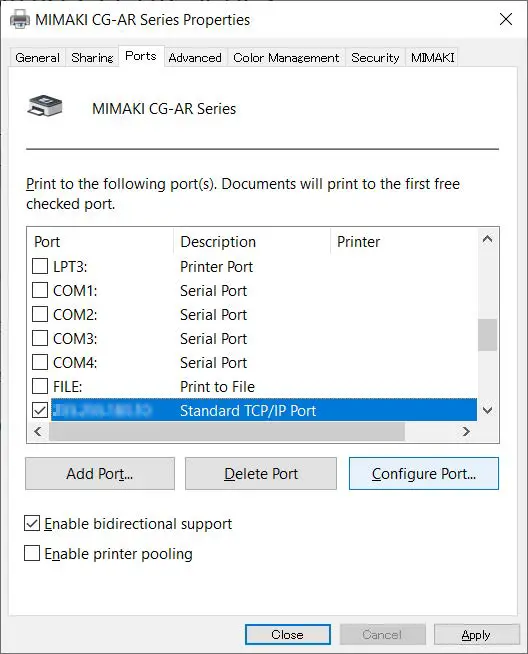Select the FILE: port name
The width and height of the screenshot is (528, 654).
68,387
